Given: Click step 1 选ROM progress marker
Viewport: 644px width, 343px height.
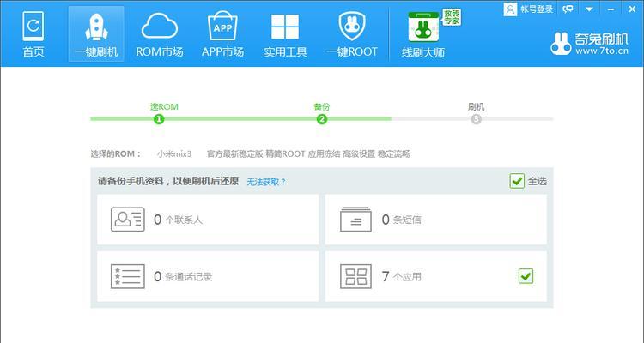Looking at the screenshot, I should pyautogui.click(x=159, y=119).
